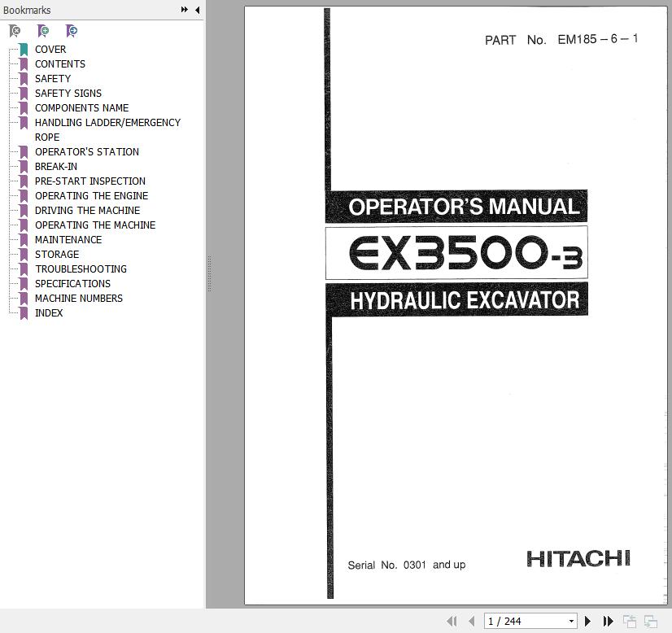The image size is (672, 633).
Task: Click the add new bookmark icon
Action: point(43,31)
